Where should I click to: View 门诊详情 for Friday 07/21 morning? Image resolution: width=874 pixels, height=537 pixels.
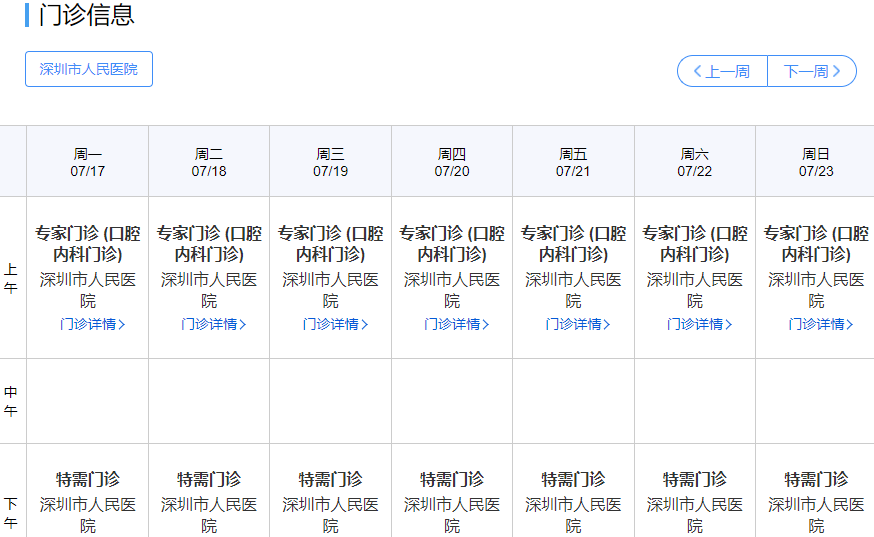[577, 324]
